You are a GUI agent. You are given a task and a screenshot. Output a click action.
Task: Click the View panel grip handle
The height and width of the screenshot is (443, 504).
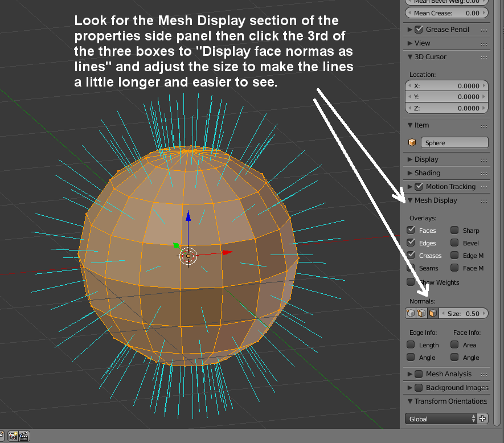pos(483,44)
